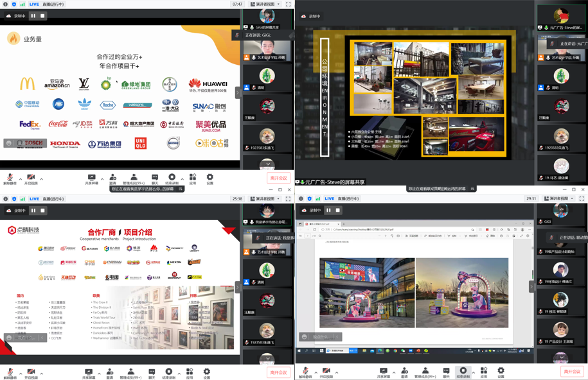Open Invite icon in top-left meeting toolbar
588x380 pixels.
(112, 178)
